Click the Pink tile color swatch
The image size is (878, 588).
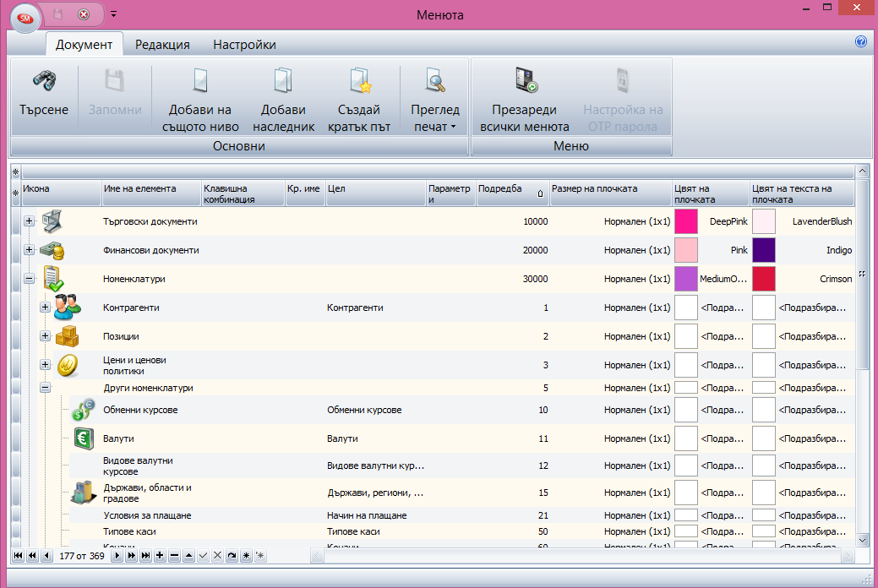686,250
